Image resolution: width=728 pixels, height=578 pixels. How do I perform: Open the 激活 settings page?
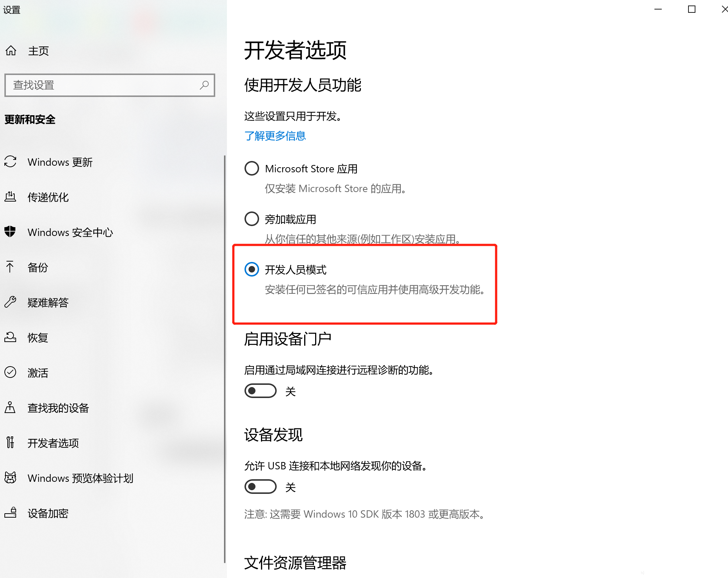tap(38, 373)
